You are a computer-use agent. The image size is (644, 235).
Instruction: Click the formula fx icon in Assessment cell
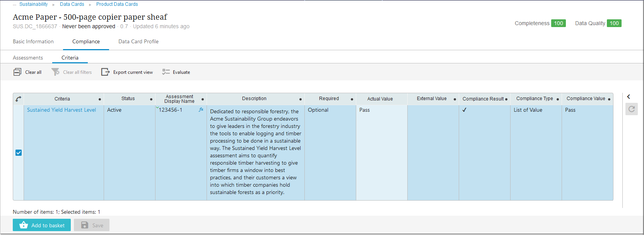[x=201, y=110]
